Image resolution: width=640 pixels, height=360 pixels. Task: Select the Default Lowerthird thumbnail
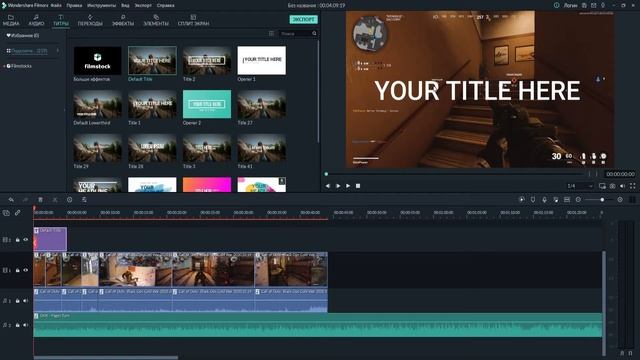click(98, 104)
